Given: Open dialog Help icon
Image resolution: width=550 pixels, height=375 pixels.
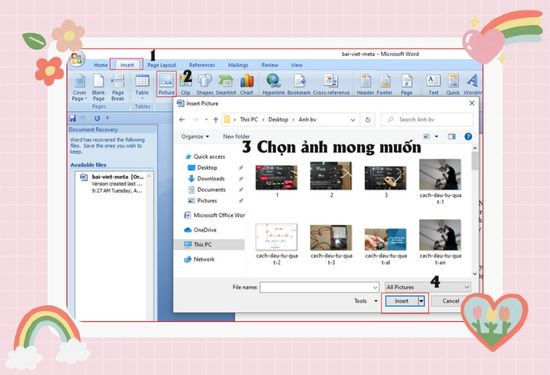Looking at the screenshot, I should pos(468,136).
